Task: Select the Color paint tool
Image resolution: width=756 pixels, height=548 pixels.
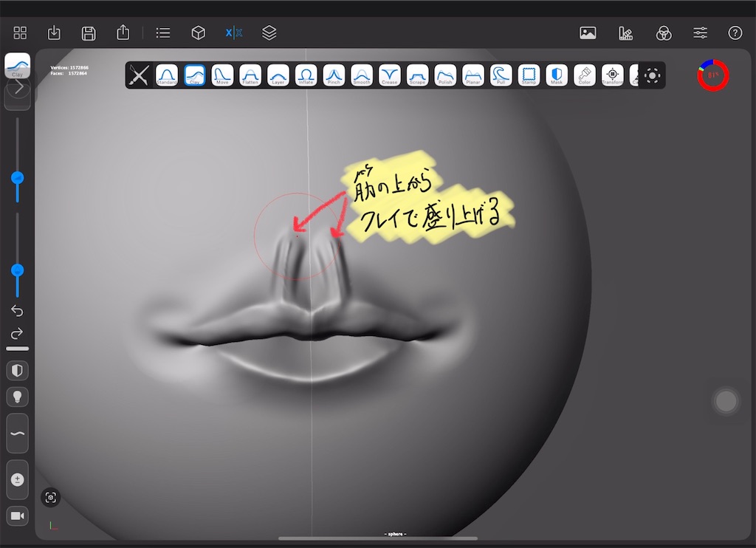Action: coord(585,75)
